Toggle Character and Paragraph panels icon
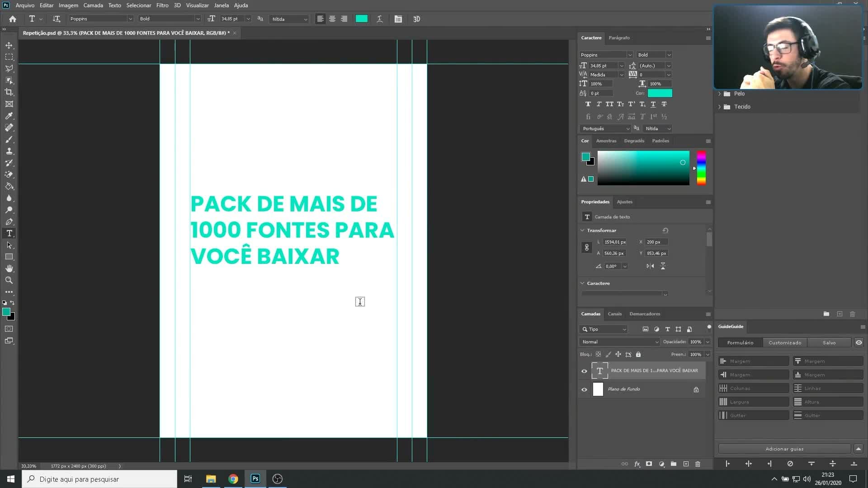This screenshot has height=488, width=868. point(398,19)
